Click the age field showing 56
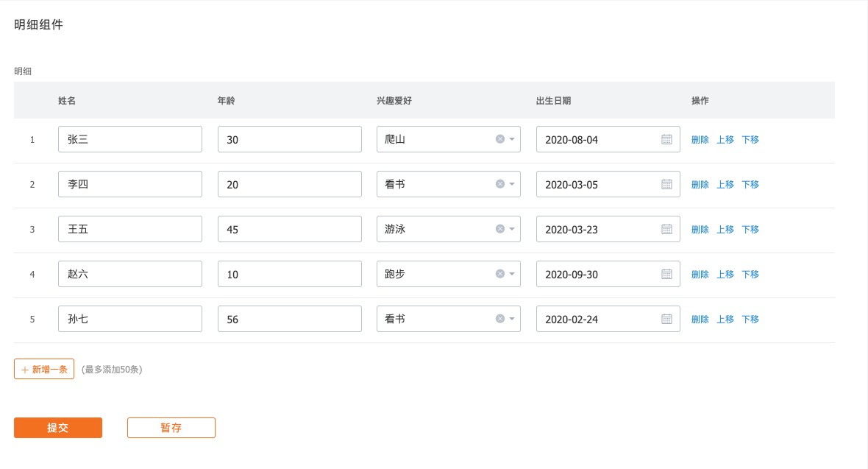 point(289,319)
